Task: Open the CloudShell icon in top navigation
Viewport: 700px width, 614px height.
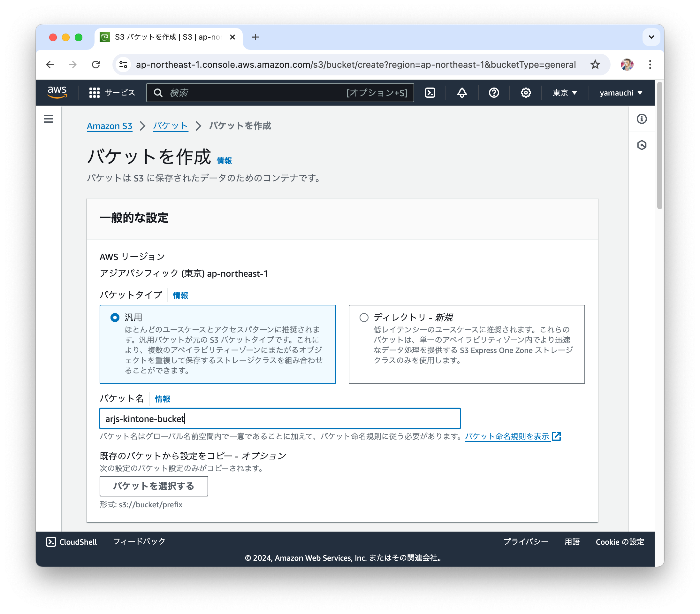Action: click(430, 93)
